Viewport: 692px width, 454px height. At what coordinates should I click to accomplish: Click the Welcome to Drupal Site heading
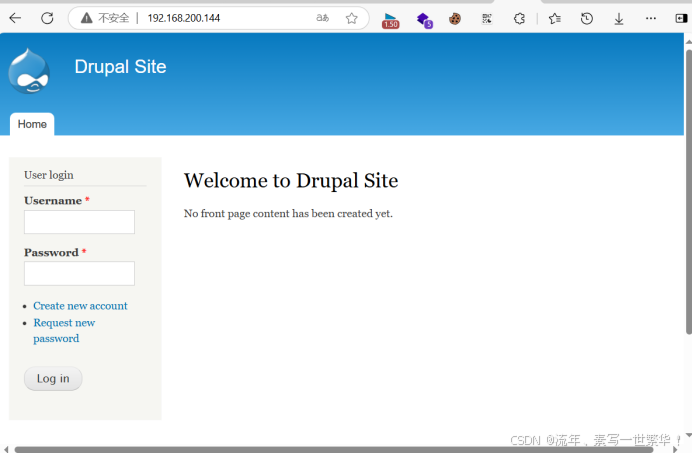click(291, 181)
